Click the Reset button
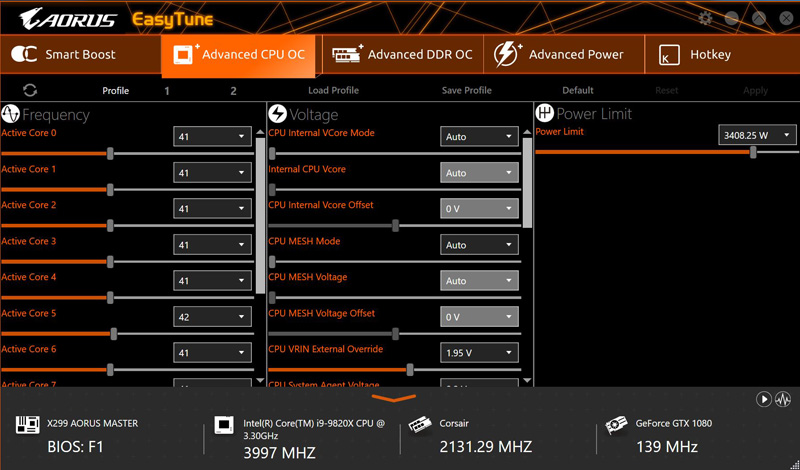This screenshot has width=800, height=470. 666,90
